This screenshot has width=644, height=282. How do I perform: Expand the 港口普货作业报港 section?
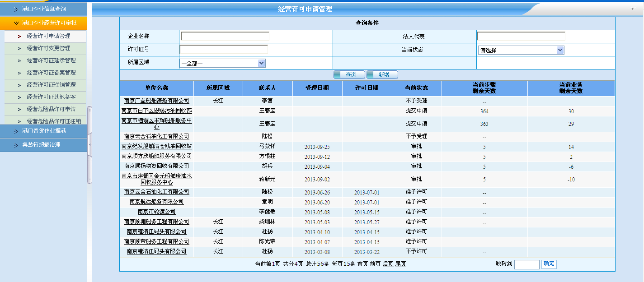coord(43,131)
